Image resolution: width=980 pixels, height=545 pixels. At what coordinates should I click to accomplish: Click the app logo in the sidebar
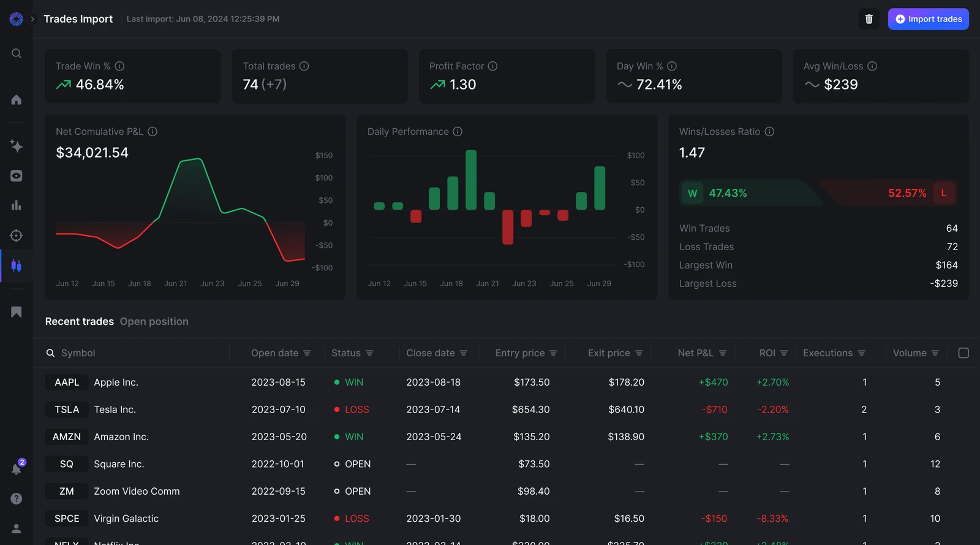(17, 19)
